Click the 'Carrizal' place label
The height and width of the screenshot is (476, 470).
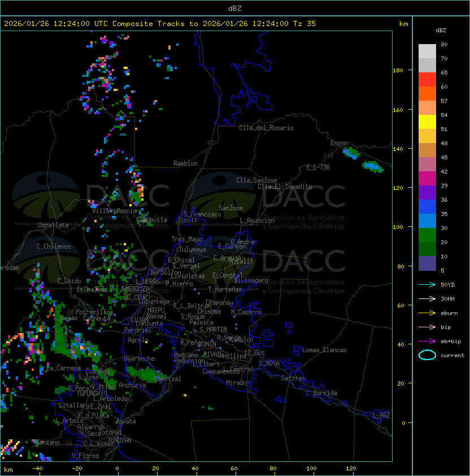168,379
